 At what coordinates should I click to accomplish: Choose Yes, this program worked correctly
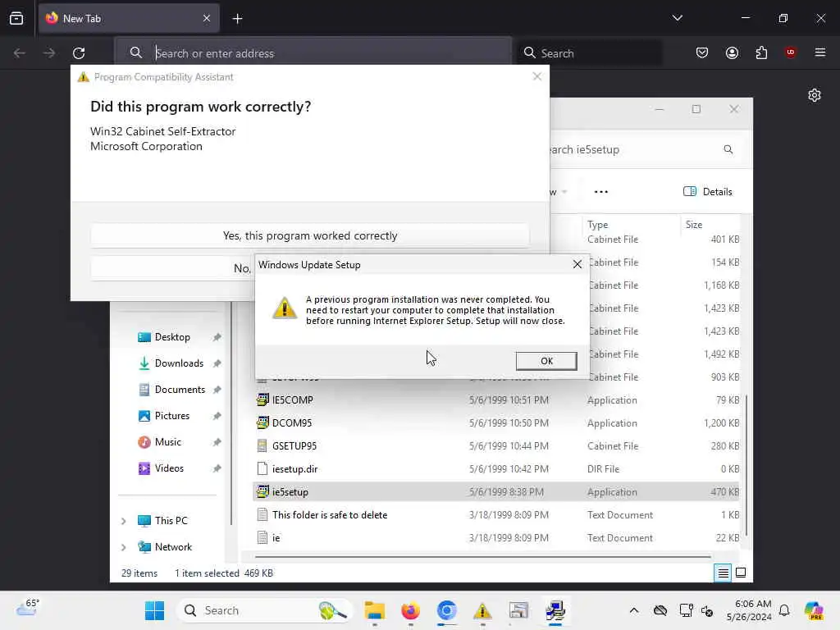(309, 235)
